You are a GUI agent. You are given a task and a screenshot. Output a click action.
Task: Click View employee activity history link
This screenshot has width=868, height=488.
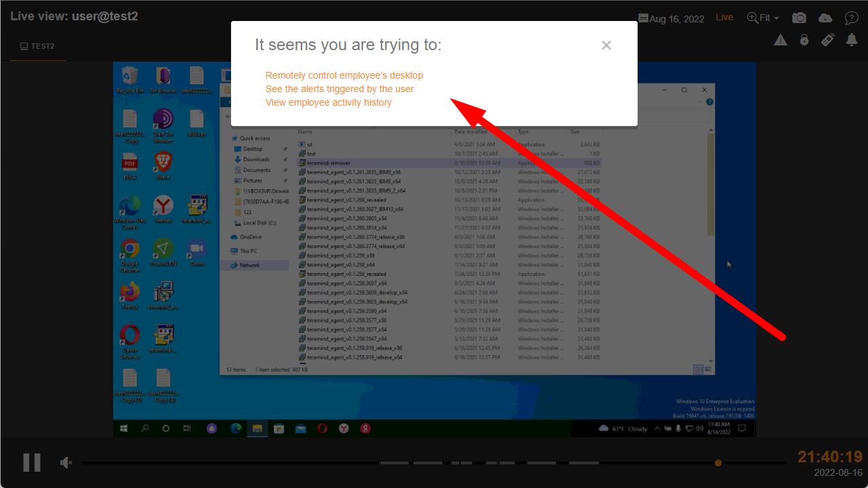pos(329,102)
